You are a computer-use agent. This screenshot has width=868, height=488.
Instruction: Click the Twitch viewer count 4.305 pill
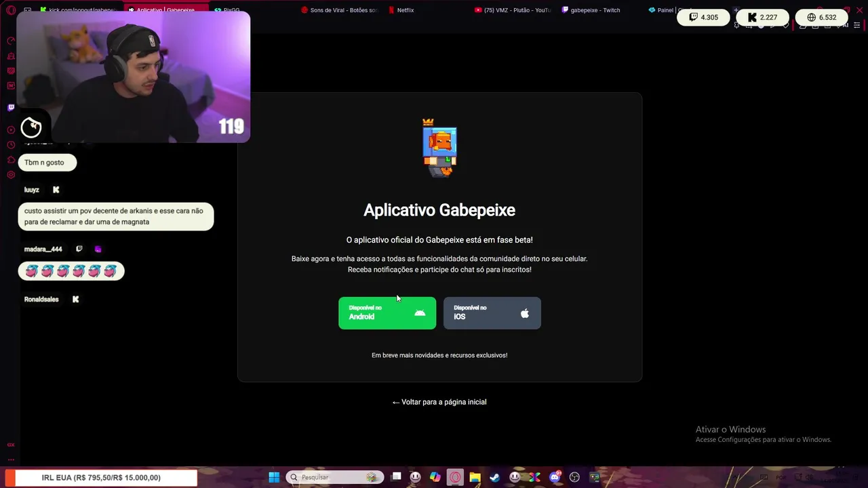pos(703,18)
